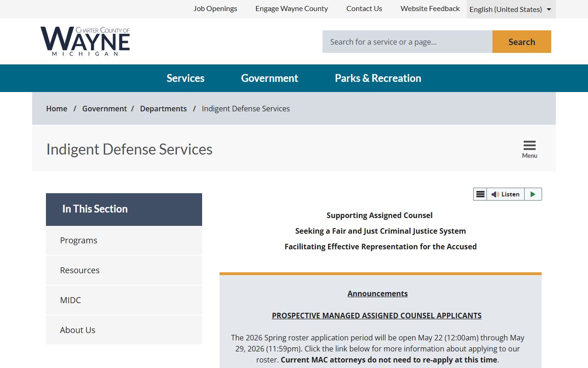
Task: Click the Wayne County Michigan logo
Action: (x=85, y=41)
